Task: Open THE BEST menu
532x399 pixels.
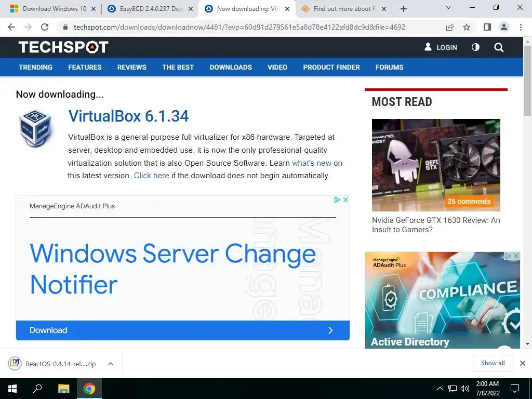Action: (x=178, y=67)
